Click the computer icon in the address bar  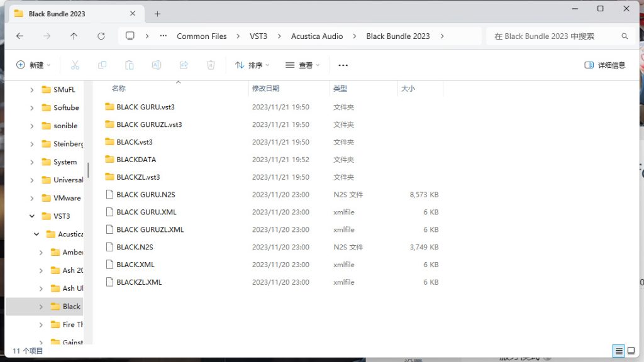[x=130, y=36]
